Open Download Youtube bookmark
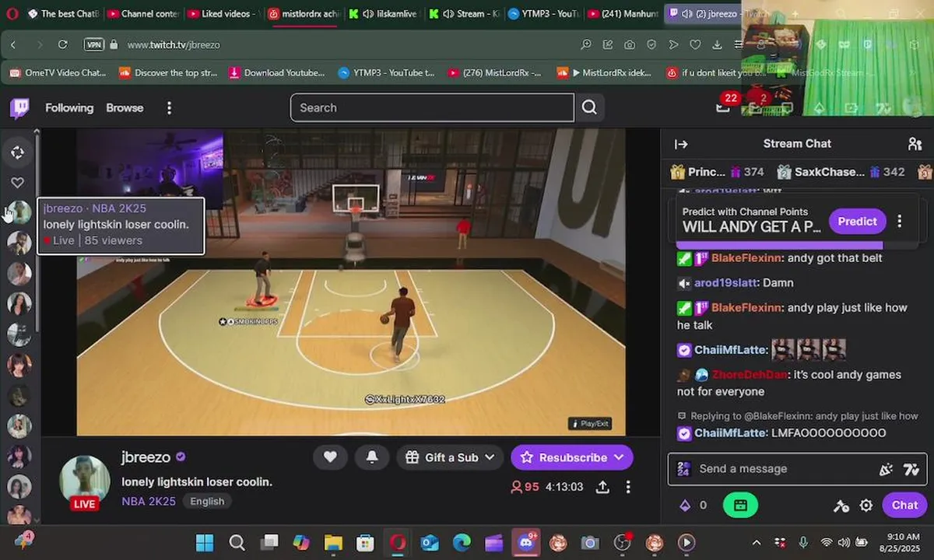This screenshot has height=560, width=934. [x=276, y=73]
